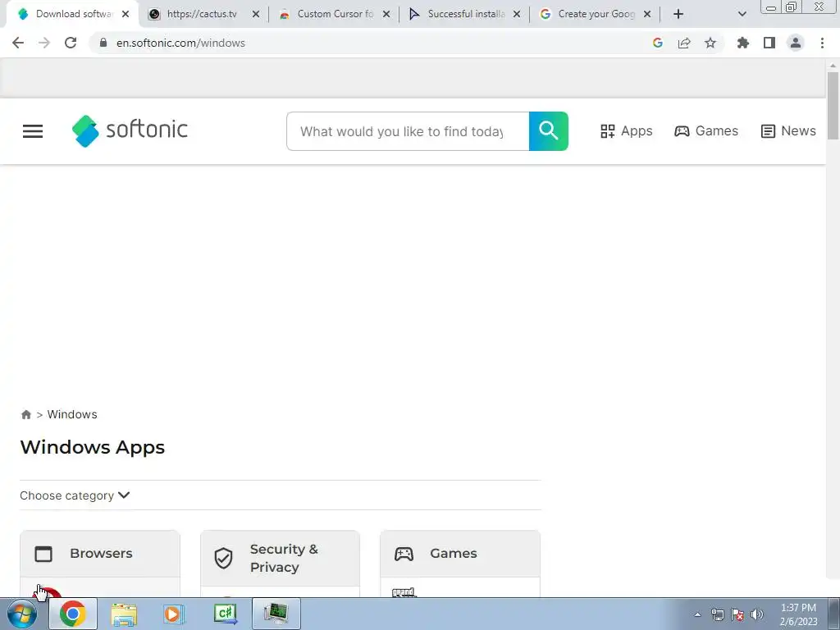The height and width of the screenshot is (630, 840).
Task: Go back to previous page
Action: [18, 43]
